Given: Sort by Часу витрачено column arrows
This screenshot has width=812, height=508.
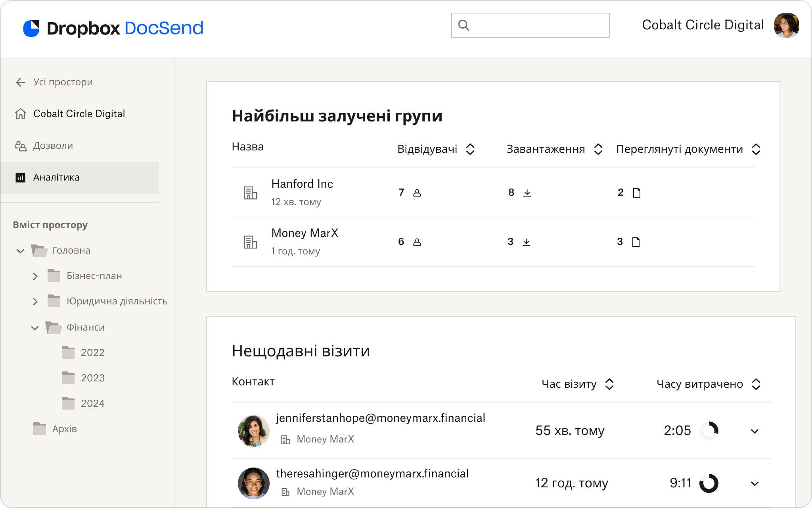Looking at the screenshot, I should tap(756, 384).
